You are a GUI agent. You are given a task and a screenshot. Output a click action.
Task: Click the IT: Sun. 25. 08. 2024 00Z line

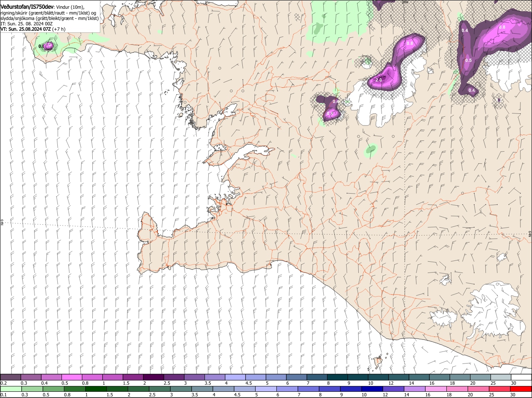point(27,24)
